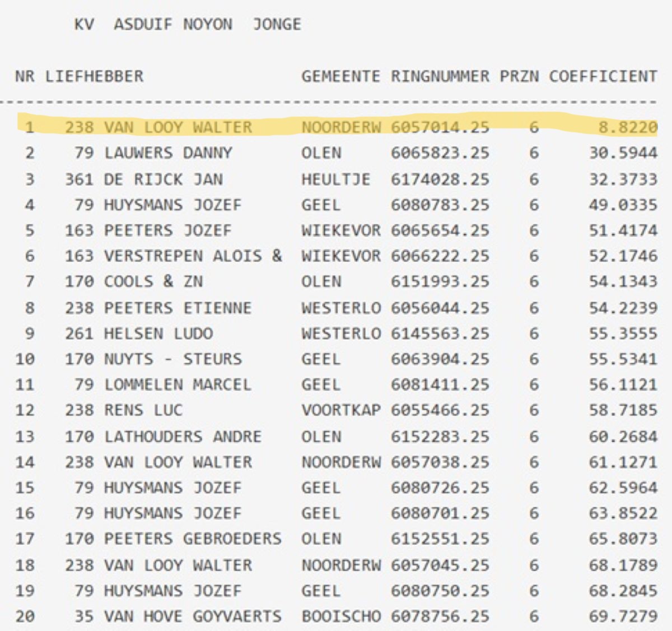Click the GEMEENTE column header
672x631 pixels.
coord(340,76)
